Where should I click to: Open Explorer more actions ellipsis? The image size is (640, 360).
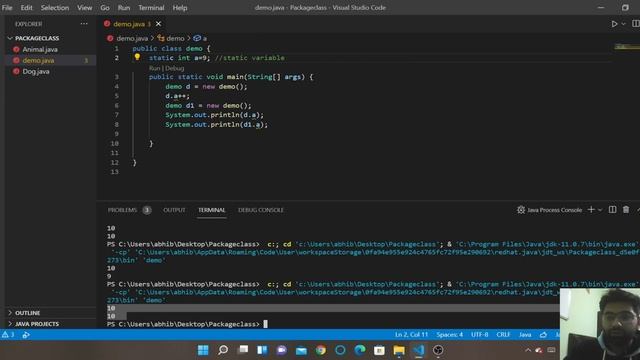click(x=84, y=24)
